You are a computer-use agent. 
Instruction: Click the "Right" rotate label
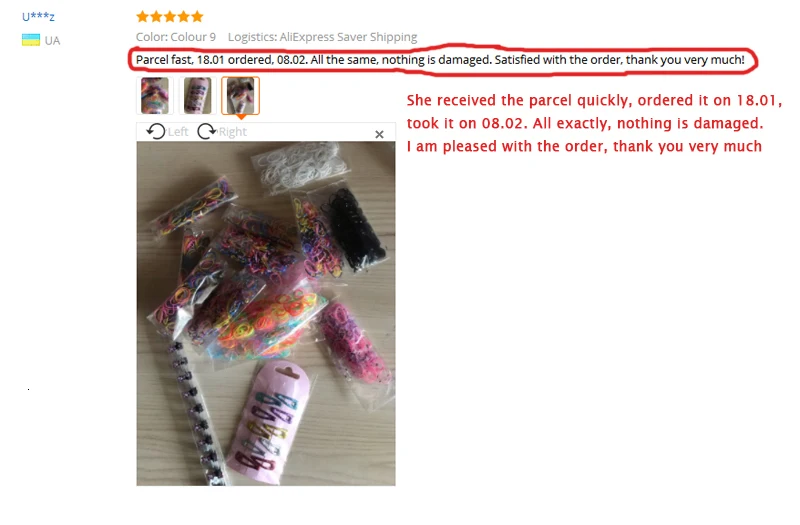[x=233, y=132]
